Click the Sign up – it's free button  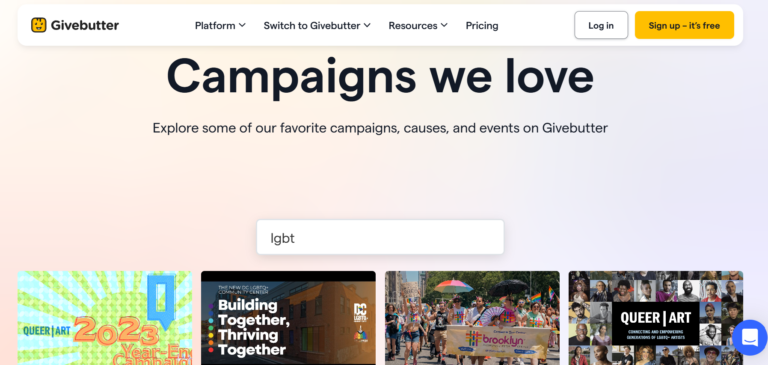click(684, 25)
